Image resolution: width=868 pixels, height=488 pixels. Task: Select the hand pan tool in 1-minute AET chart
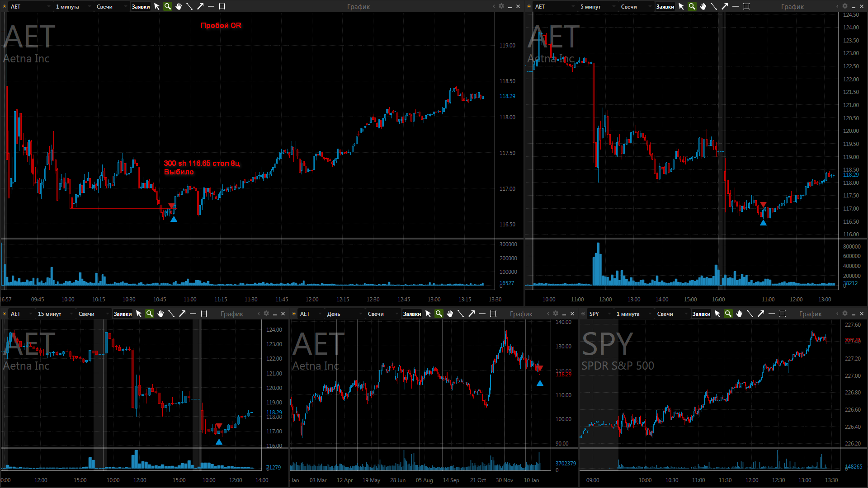[179, 6]
